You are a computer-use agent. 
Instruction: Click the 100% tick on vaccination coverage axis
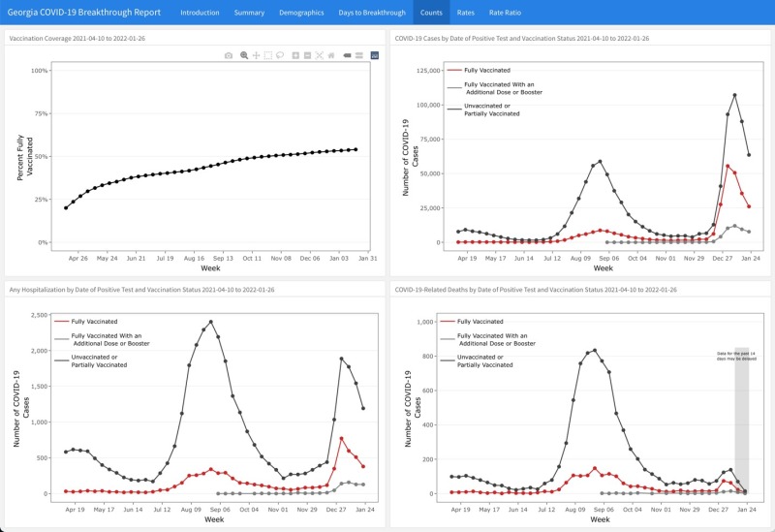tap(40, 71)
